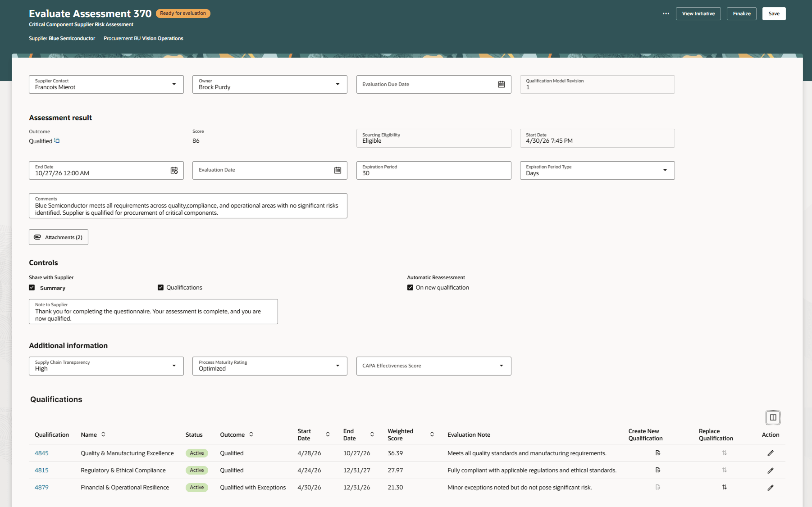Save the assessment
812x507 pixels.
click(774, 14)
